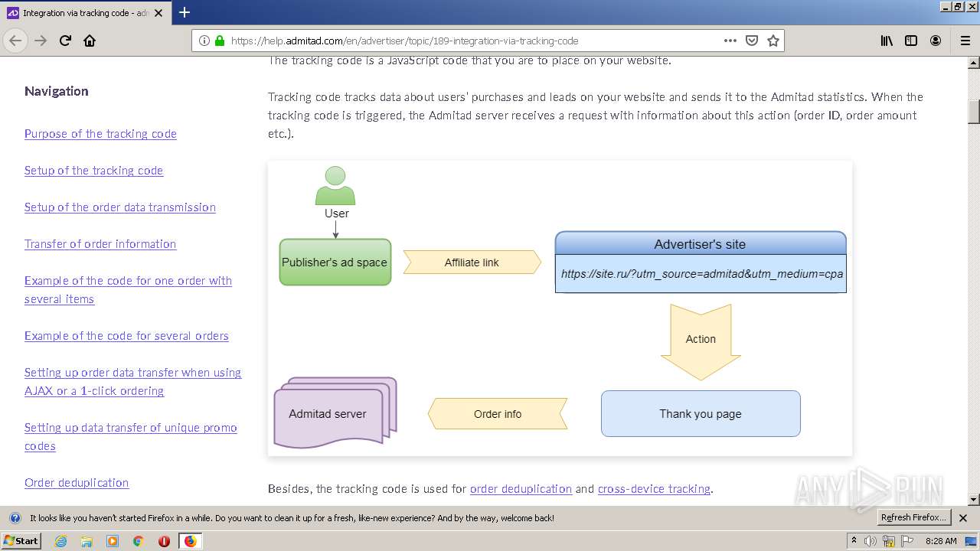Switch to the Firefox taskbar button

[x=190, y=541]
